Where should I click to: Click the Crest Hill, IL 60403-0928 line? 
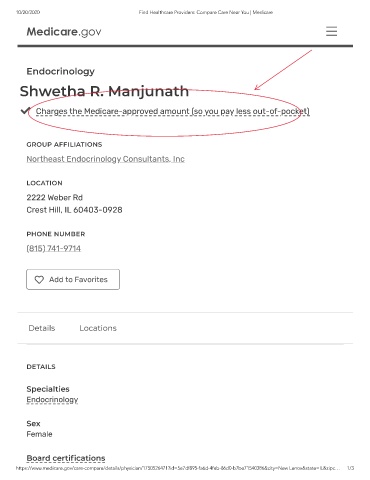point(74,210)
